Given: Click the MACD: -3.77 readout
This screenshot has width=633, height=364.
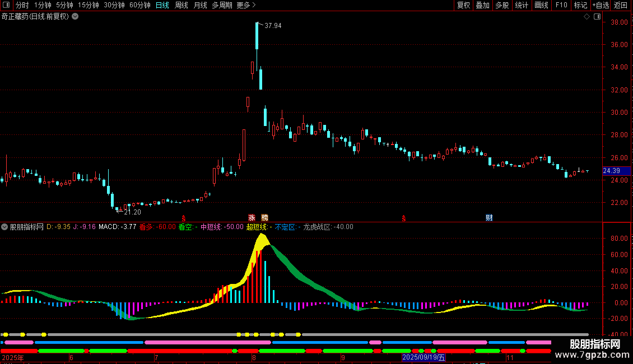Looking at the screenshot, I should [x=118, y=227].
